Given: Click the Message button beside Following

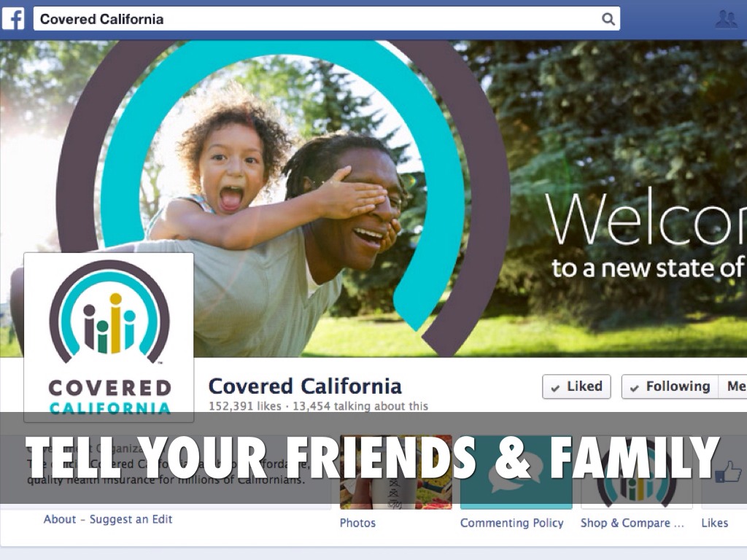Looking at the screenshot, I should pyautogui.click(x=732, y=386).
